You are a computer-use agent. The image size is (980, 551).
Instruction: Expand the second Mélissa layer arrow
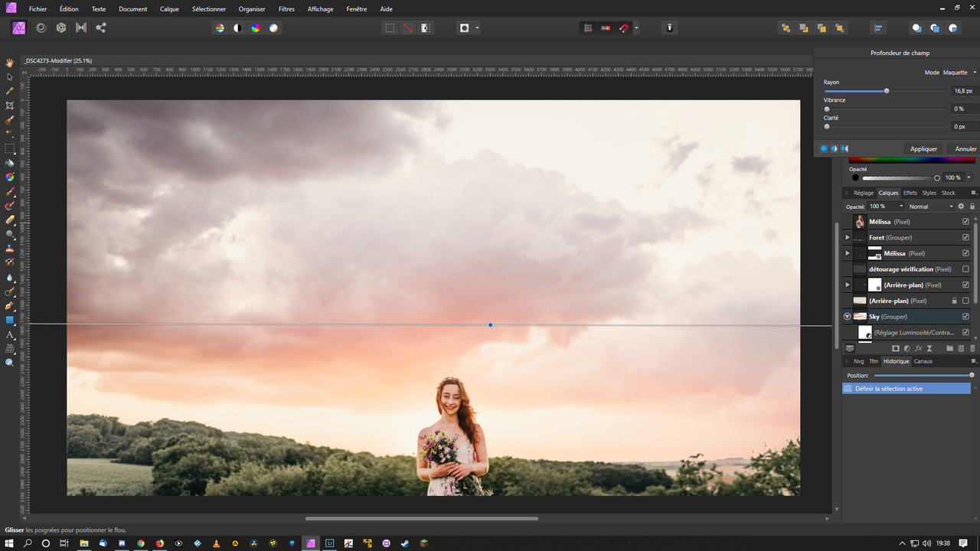(x=847, y=253)
